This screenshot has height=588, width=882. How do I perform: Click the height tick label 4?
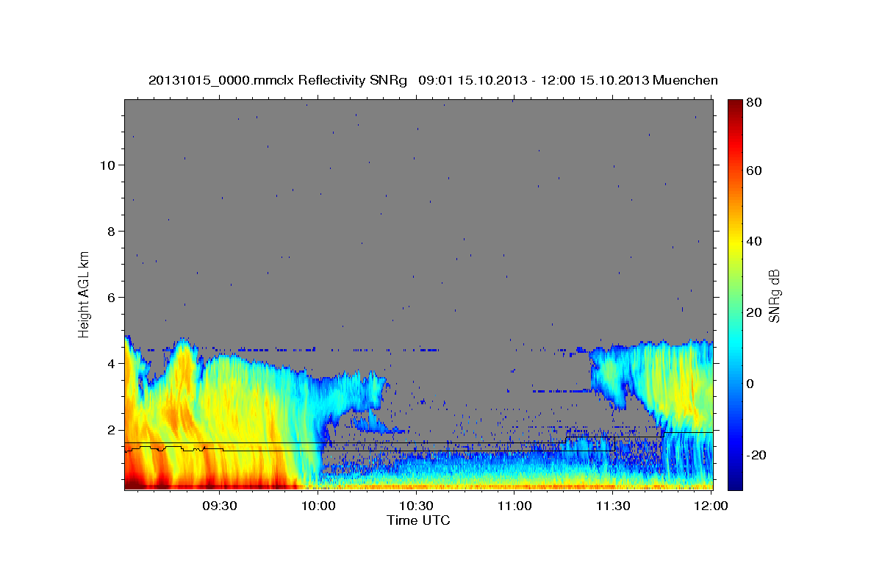point(112,363)
